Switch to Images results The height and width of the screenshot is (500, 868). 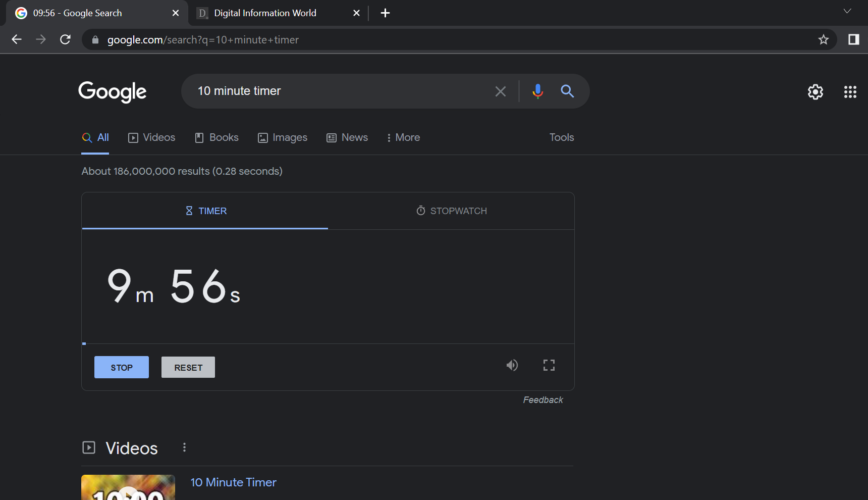tap(283, 137)
